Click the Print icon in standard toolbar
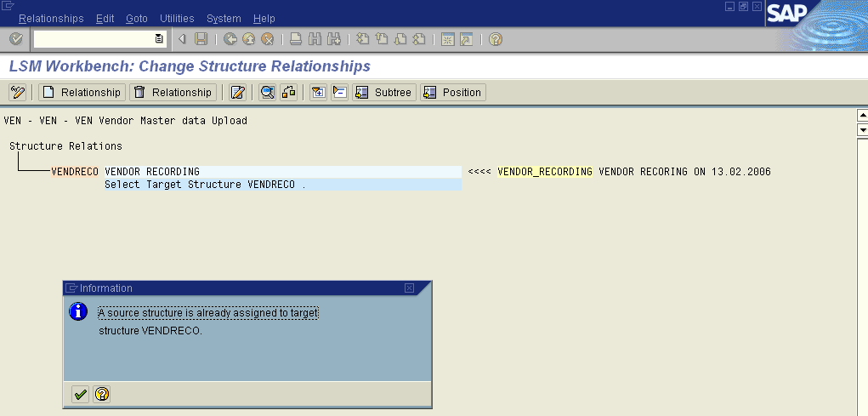 [296, 39]
